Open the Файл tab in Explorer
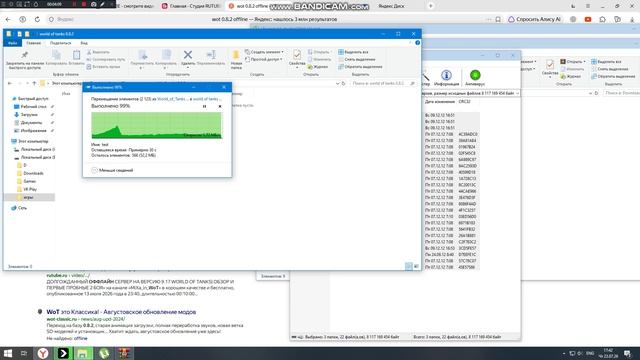 tap(12, 43)
